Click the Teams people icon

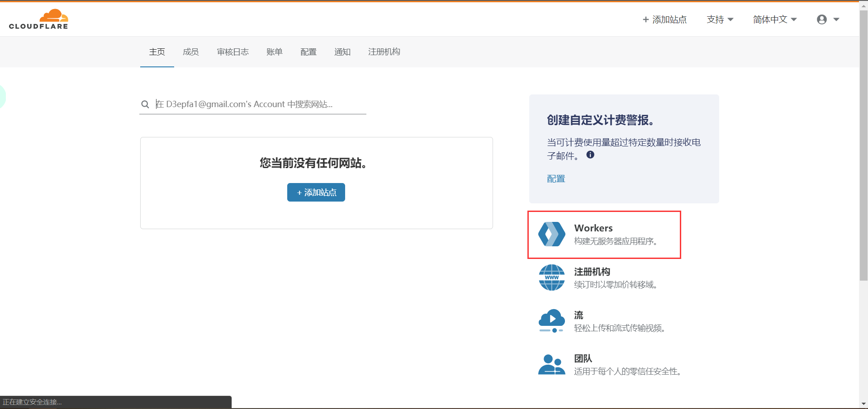point(551,364)
